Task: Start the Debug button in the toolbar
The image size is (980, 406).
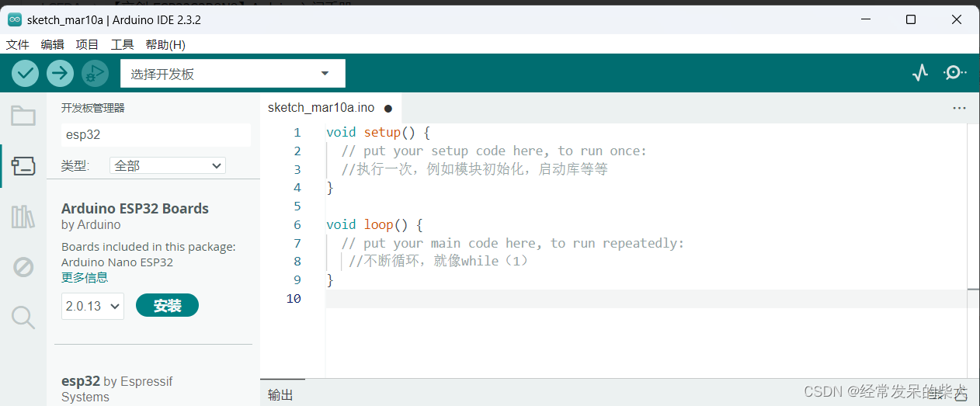Action: (x=95, y=74)
